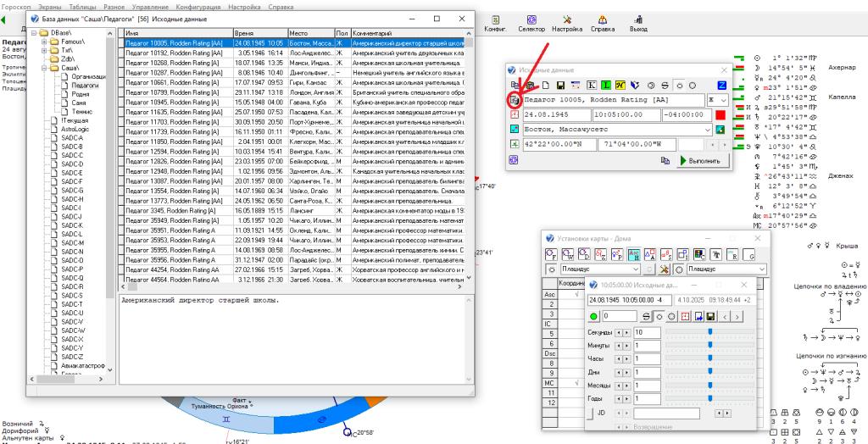This screenshot has width=868, height=444.
Task: Click the green L icon
Action: (606, 86)
